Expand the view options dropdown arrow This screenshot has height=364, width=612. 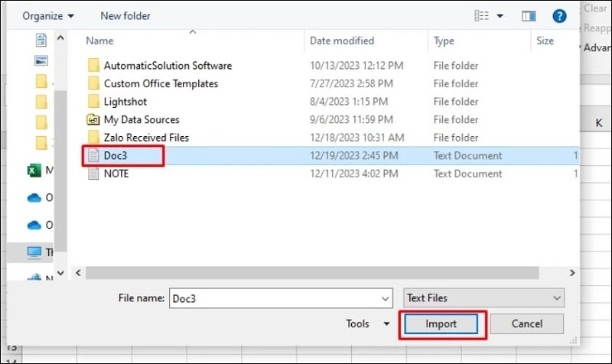pyautogui.click(x=500, y=15)
